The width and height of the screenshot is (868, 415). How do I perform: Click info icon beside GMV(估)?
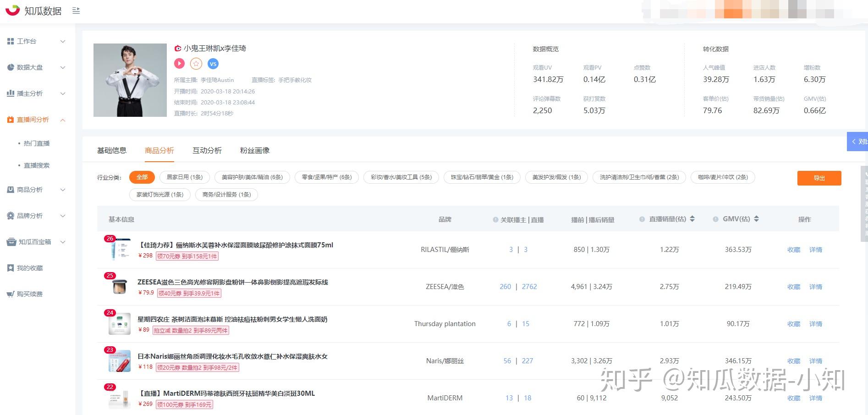[715, 219]
